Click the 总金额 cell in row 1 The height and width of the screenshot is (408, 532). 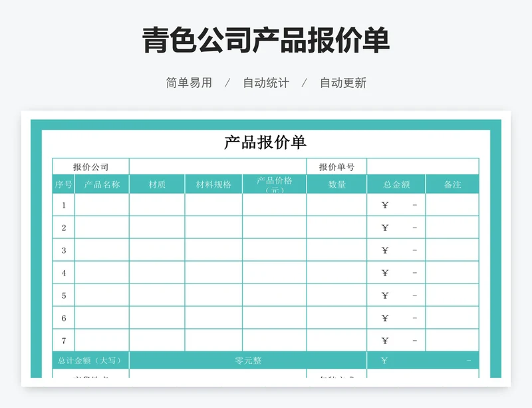(396, 205)
